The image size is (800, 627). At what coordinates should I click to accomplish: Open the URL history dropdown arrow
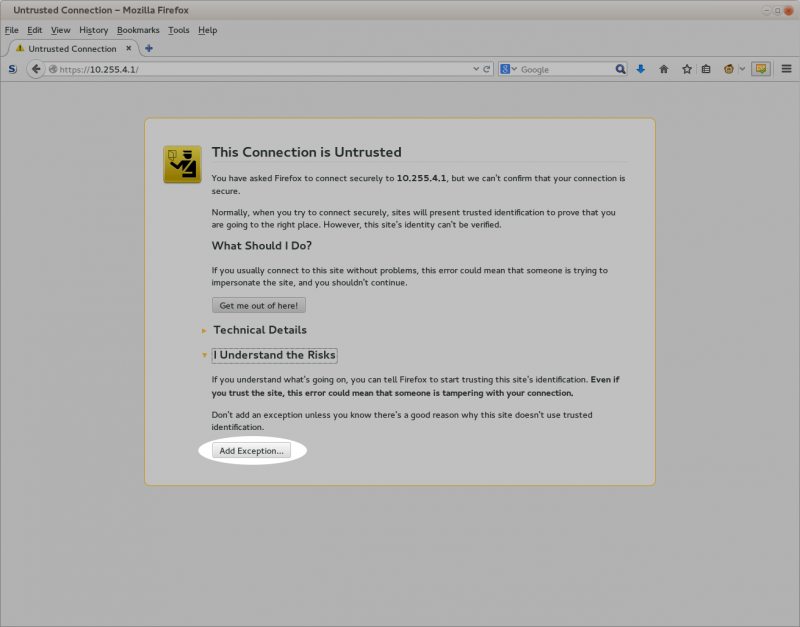[x=476, y=69]
